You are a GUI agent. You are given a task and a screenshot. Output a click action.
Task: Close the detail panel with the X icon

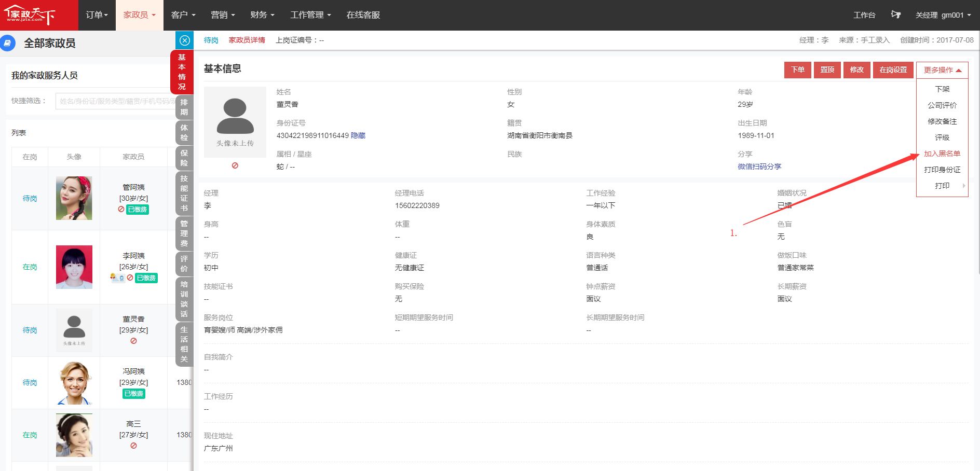coord(185,40)
